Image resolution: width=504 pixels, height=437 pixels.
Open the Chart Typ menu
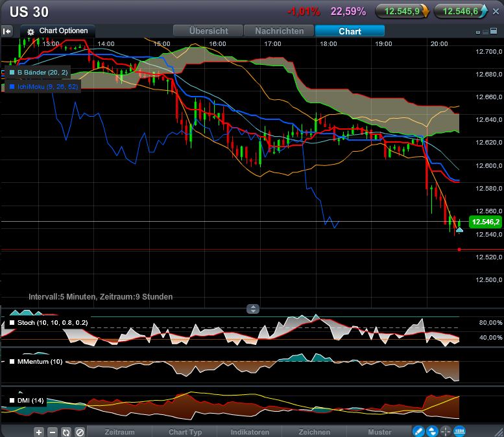tap(185, 432)
